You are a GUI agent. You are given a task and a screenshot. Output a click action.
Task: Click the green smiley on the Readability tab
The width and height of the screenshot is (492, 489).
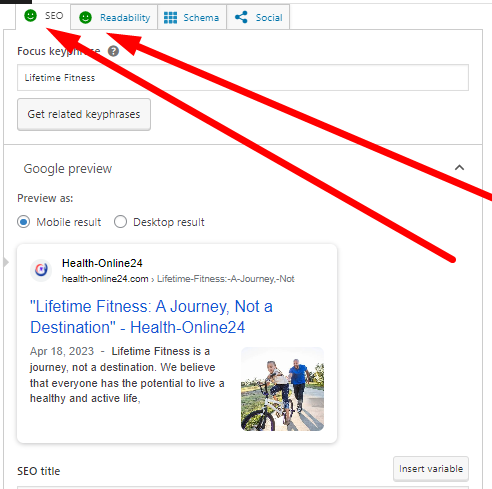click(85, 17)
